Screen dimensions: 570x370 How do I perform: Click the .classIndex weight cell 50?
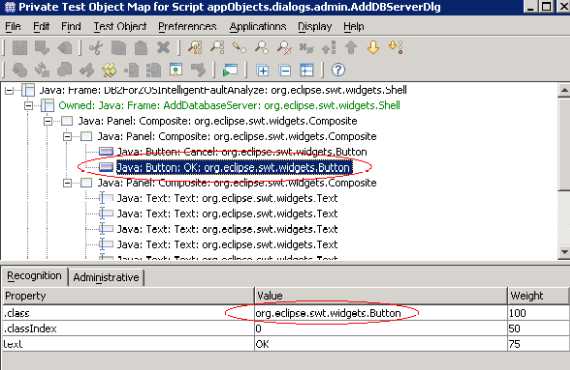click(538, 329)
